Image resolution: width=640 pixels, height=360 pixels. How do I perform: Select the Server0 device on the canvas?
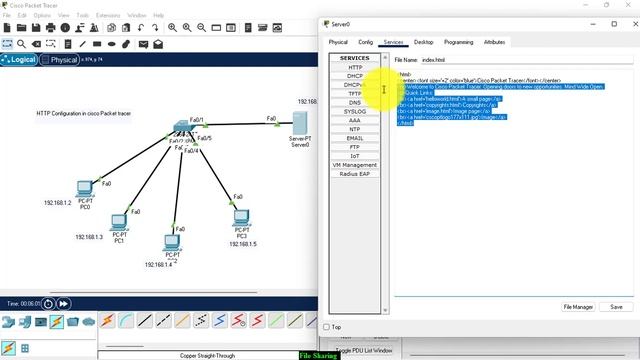point(300,123)
